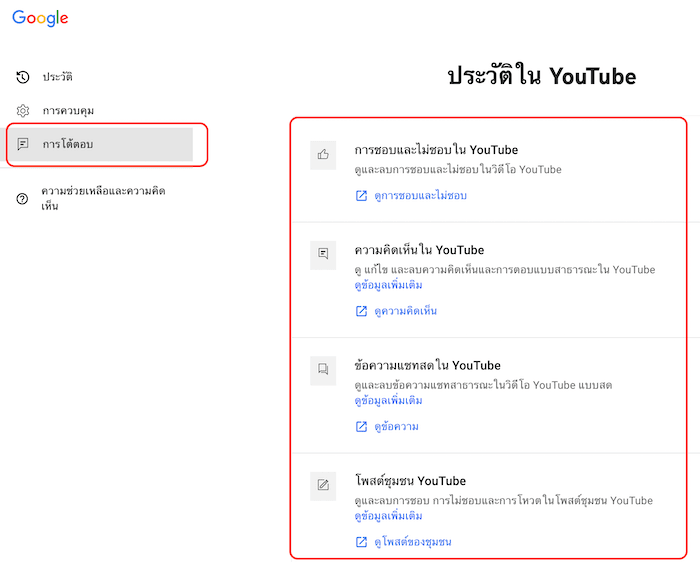
Task: Click the external-link icon next to ดูโพสต์ของชุมชน
Action: coord(361,542)
